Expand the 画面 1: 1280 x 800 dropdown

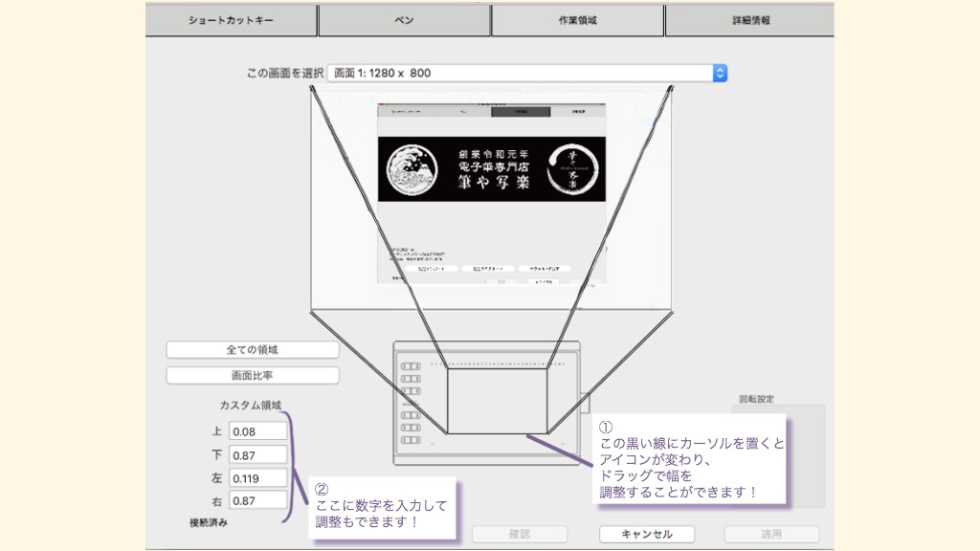pyautogui.click(x=527, y=73)
